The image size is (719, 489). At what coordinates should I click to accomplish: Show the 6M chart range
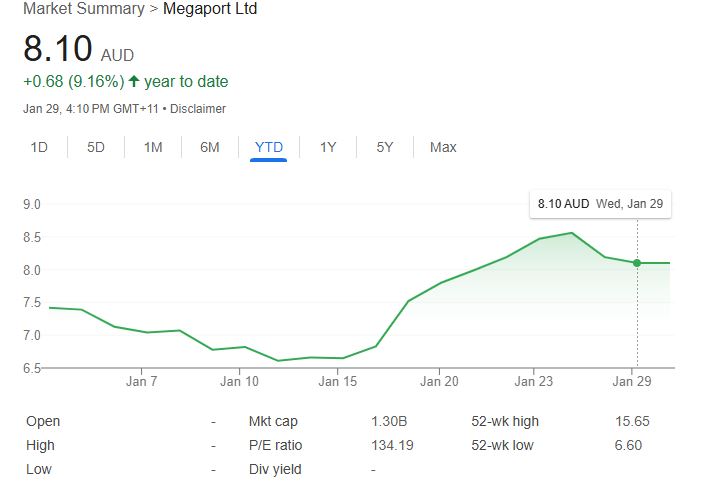pos(210,147)
